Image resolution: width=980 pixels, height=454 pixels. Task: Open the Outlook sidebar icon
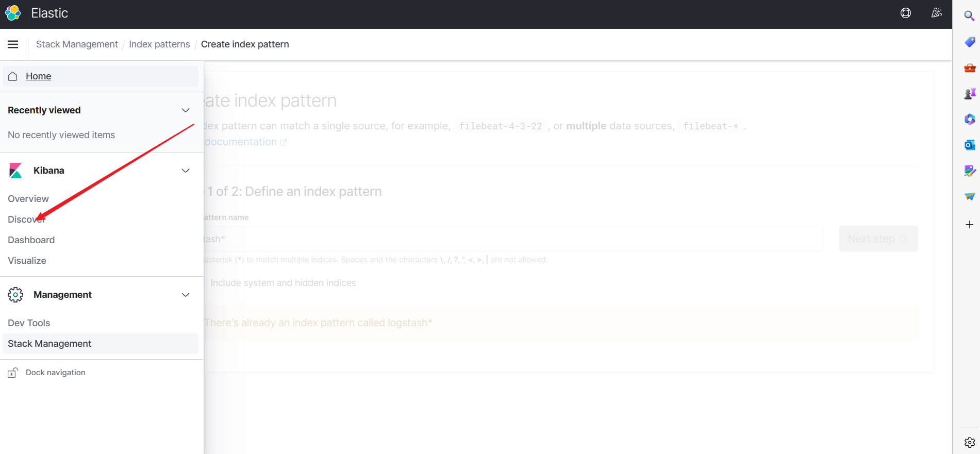(x=970, y=145)
